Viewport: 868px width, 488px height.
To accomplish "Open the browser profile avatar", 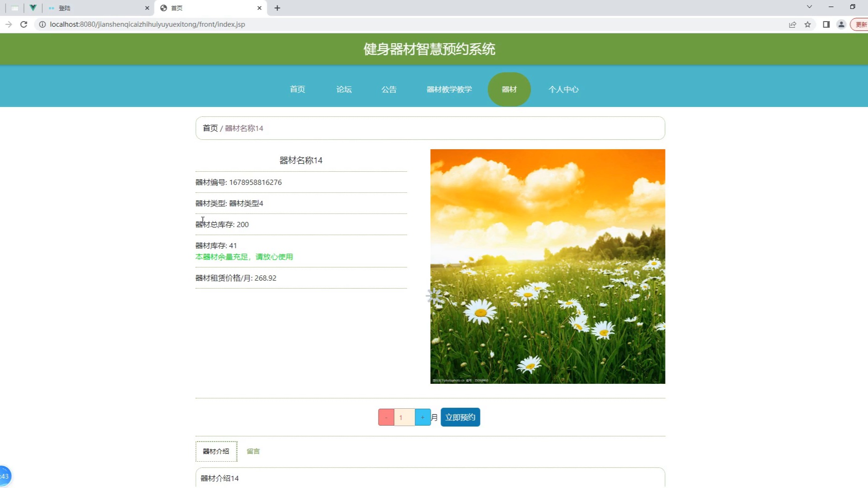I will [x=841, y=24].
